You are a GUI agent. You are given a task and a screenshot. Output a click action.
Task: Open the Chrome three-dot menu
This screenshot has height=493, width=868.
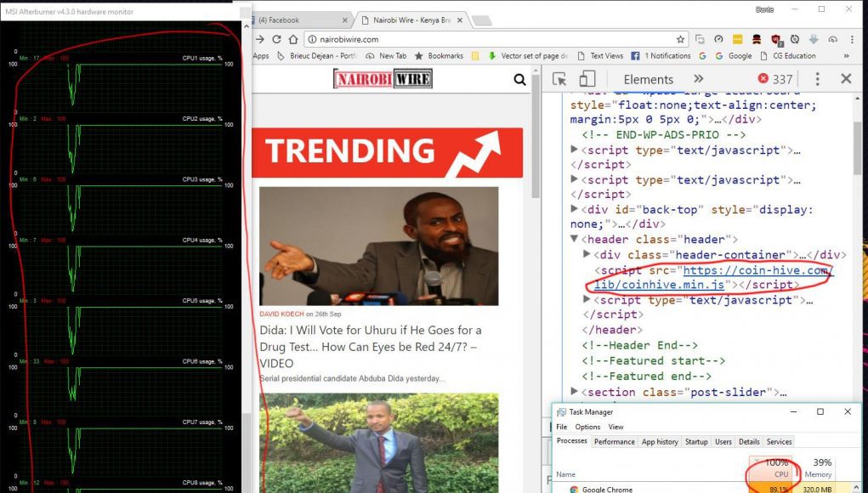click(853, 39)
